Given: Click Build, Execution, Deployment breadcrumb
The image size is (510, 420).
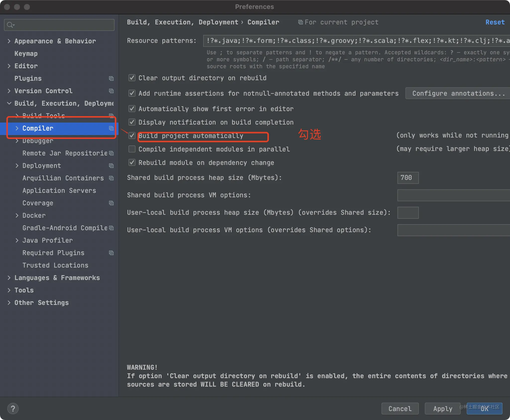Looking at the screenshot, I should pos(183,22).
